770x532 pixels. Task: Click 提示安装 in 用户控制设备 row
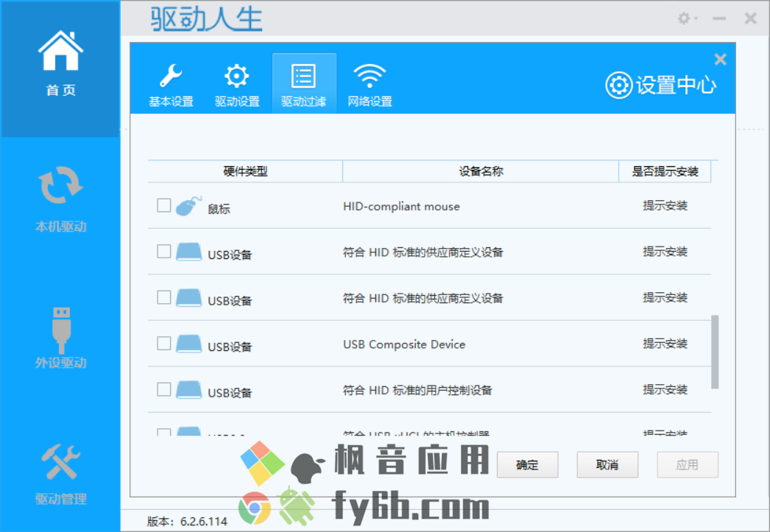(665, 390)
